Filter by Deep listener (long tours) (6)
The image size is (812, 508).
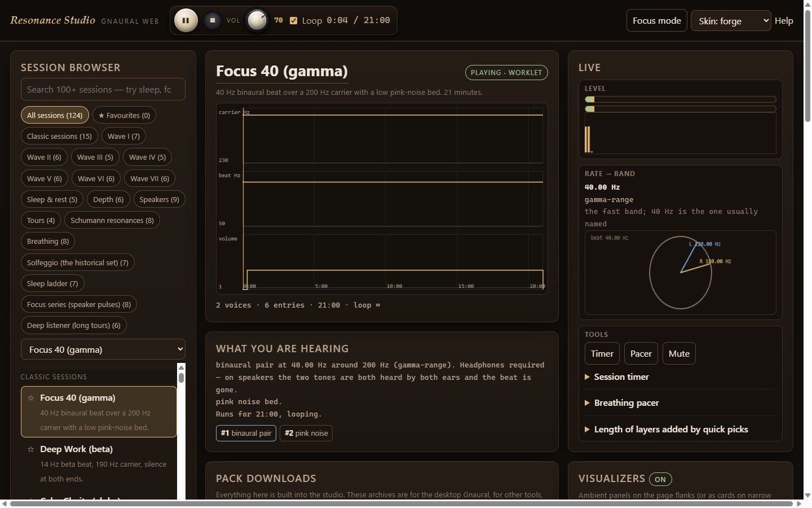coord(74,325)
